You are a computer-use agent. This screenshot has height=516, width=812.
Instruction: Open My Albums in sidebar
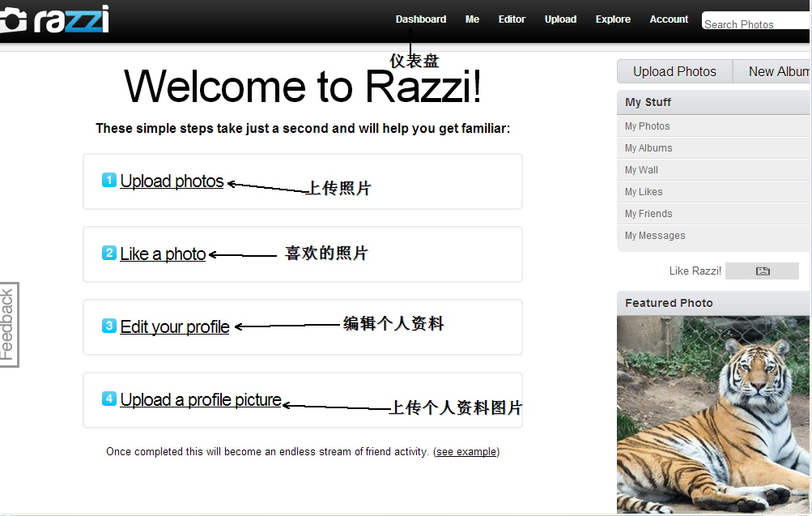click(714, 148)
